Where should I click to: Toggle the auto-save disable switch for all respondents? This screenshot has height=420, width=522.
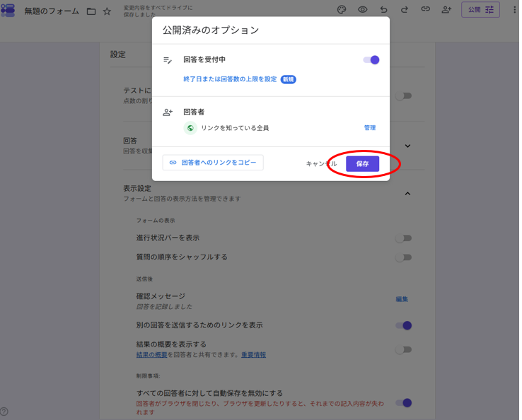403,403
